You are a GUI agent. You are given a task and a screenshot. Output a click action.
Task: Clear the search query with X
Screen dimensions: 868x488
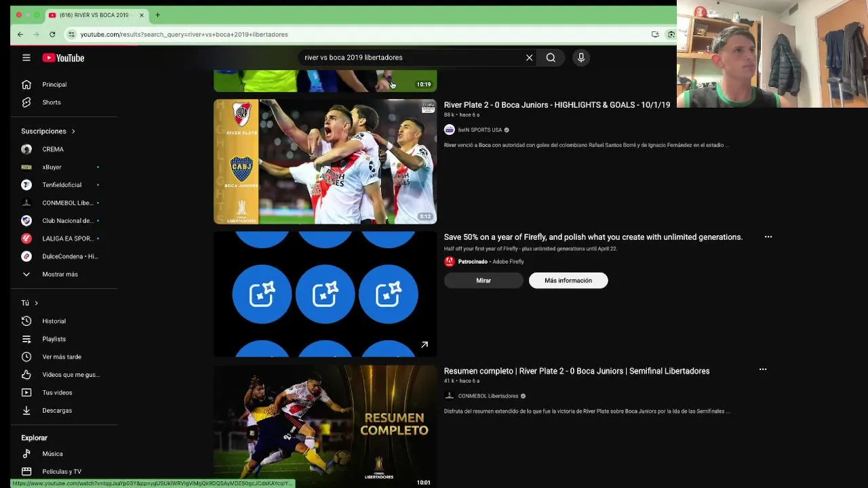click(x=529, y=58)
